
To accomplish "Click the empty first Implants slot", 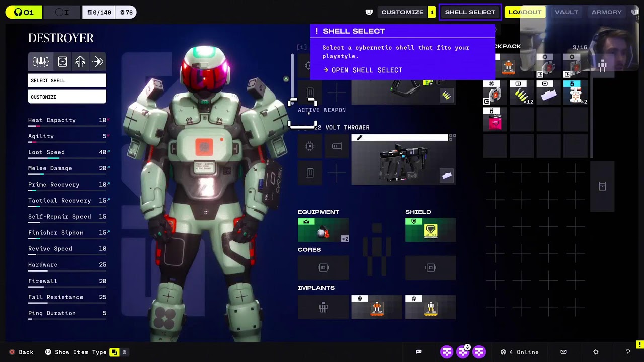I will (323, 307).
